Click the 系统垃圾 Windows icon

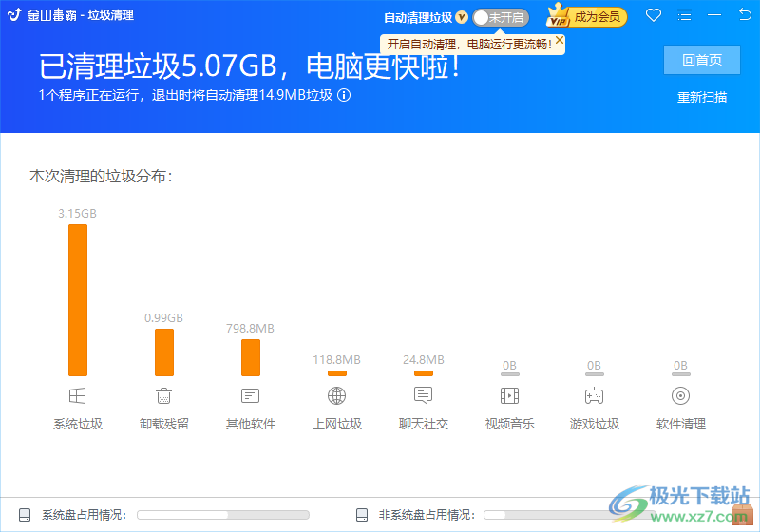tap(78, 396)
